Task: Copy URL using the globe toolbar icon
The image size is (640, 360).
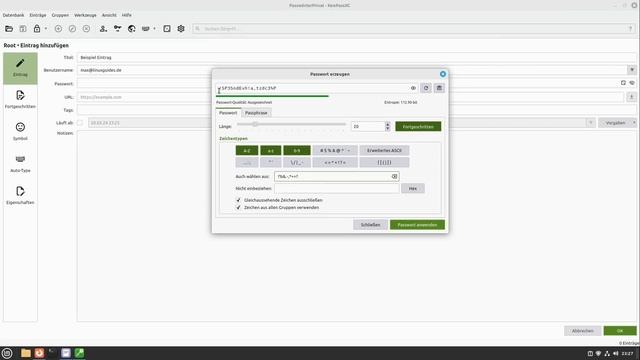Action: point(131,29)
